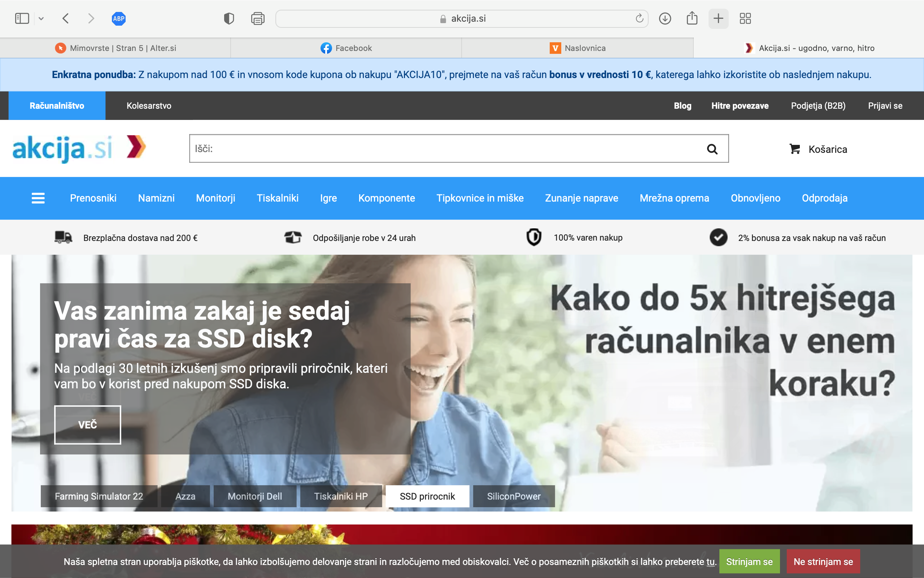This screenshot has width=924, height=578.
Task: Toggle the Safari sidebar
Action: point(22,18)
